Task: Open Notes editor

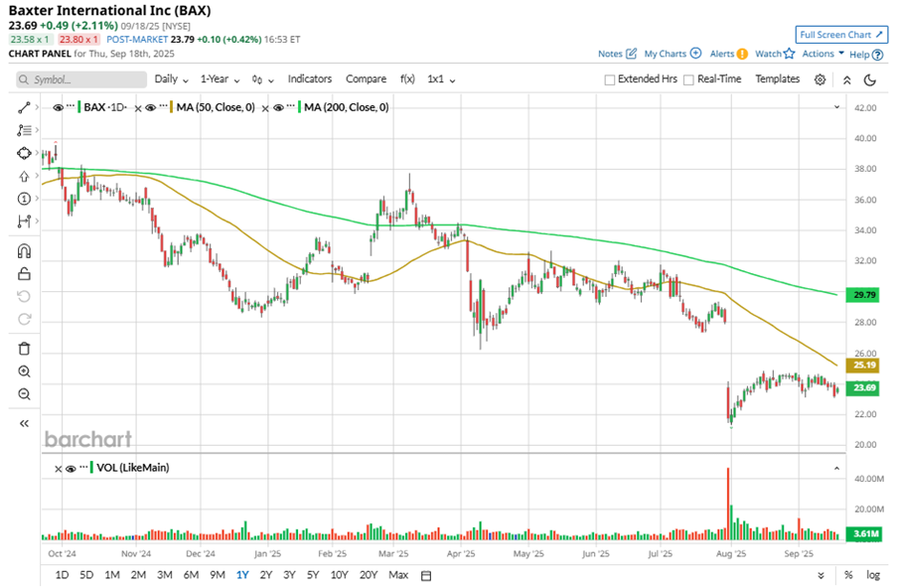Action: [x=617, y=54]
